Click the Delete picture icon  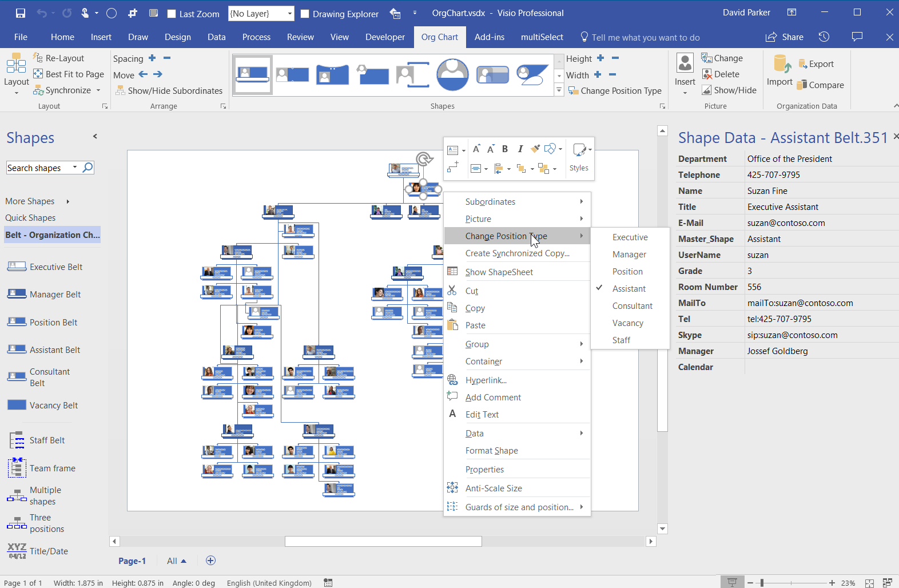pos(707,74)
